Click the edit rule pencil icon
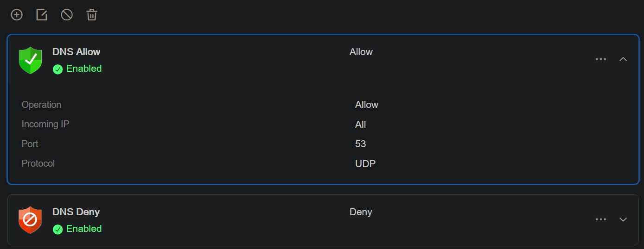Viewport: 644px width, 249px height. (x=42, y=15)
